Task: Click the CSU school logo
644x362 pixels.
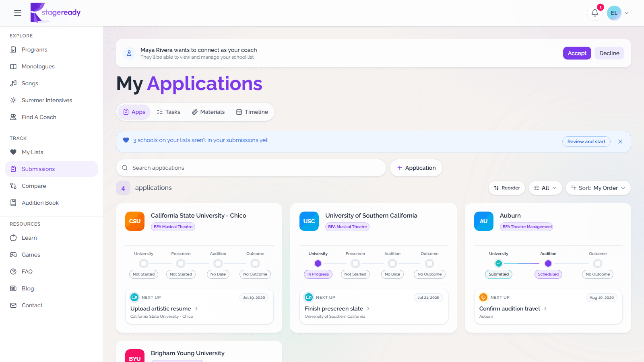Action: coord(135,221)
